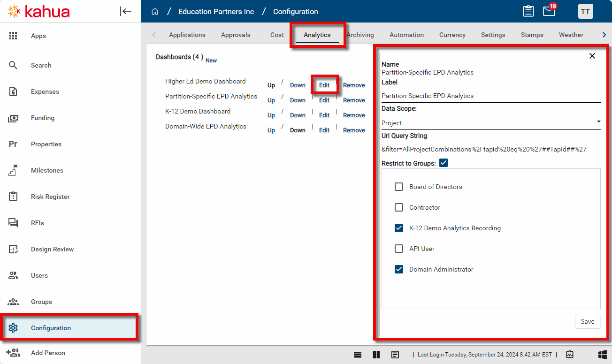Click the home icon in breadcrumb

(155, 12)
